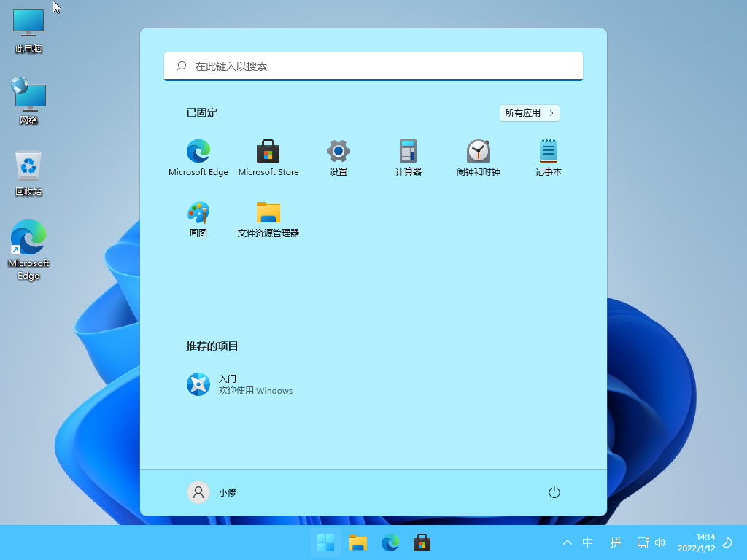Toggle the 中 input language indicator

(588, 542)
